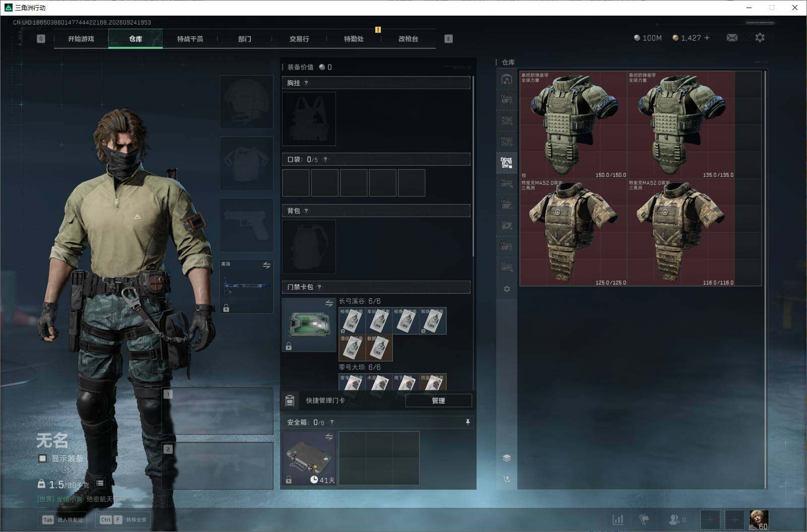Select the first 长弓溪谷 keycard

tap(352, 321)
